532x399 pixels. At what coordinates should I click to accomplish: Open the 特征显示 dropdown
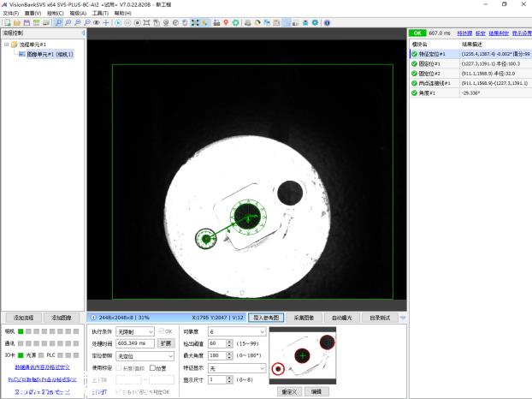tap(237, 368)
